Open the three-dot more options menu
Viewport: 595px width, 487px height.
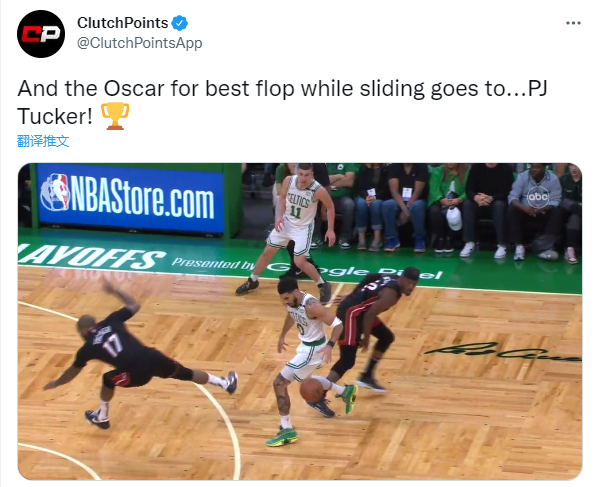tap(573, 23)
